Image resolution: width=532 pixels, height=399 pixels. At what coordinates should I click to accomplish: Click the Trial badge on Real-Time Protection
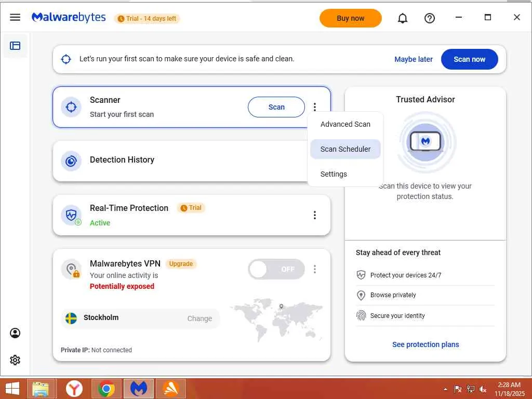tap(191, 208)
